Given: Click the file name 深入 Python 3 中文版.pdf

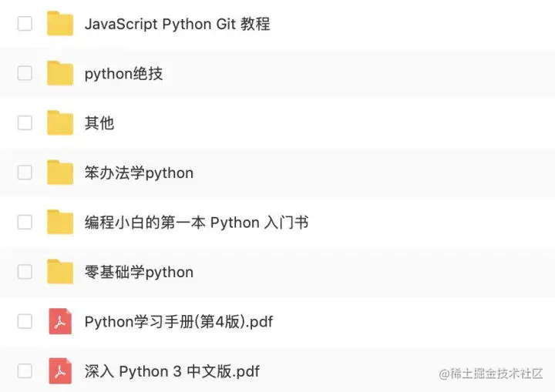Looking at the screenshot, I should (172, 371).
